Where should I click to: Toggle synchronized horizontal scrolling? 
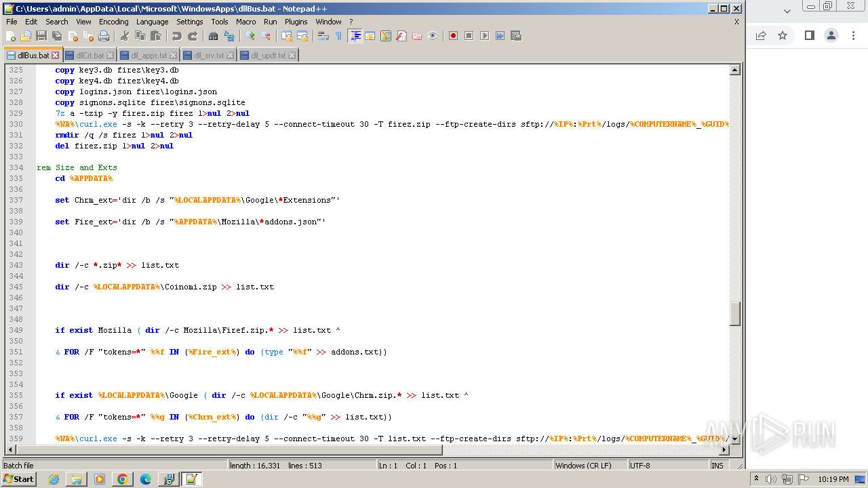(x=302, y=36)
